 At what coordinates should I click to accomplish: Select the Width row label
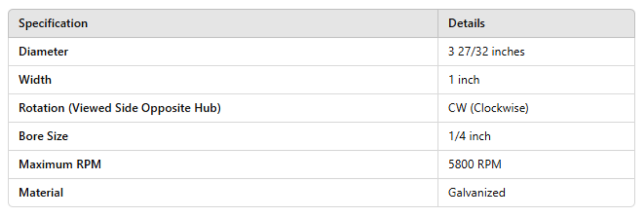pos(35,80)
